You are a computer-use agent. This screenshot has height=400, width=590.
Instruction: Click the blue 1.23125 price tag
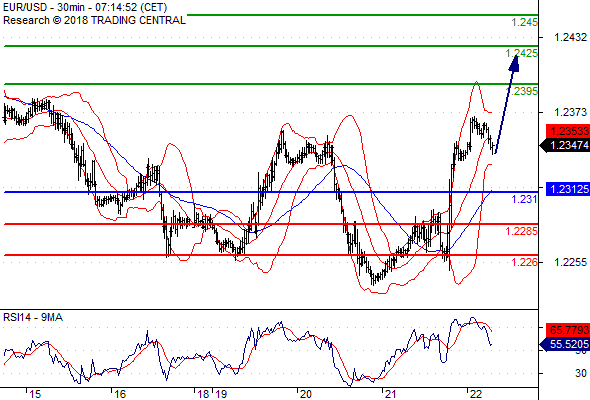(x=568, y=189)
